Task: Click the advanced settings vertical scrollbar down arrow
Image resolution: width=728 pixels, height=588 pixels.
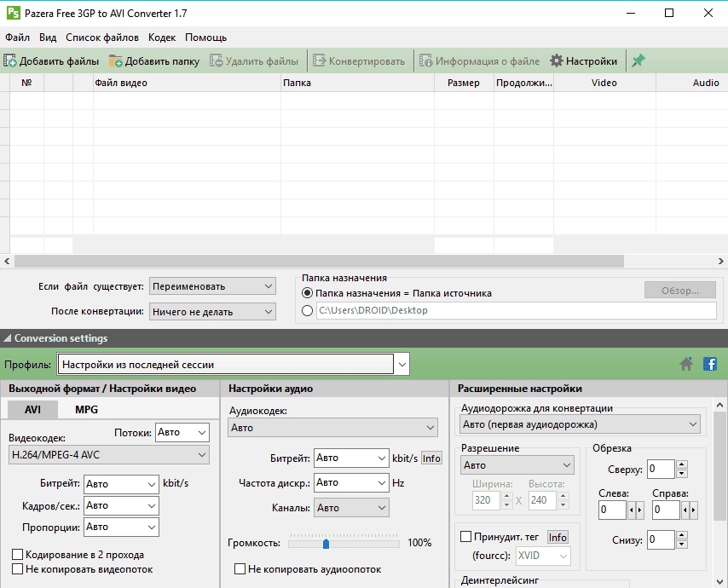Action: click(x=719, y=581)
